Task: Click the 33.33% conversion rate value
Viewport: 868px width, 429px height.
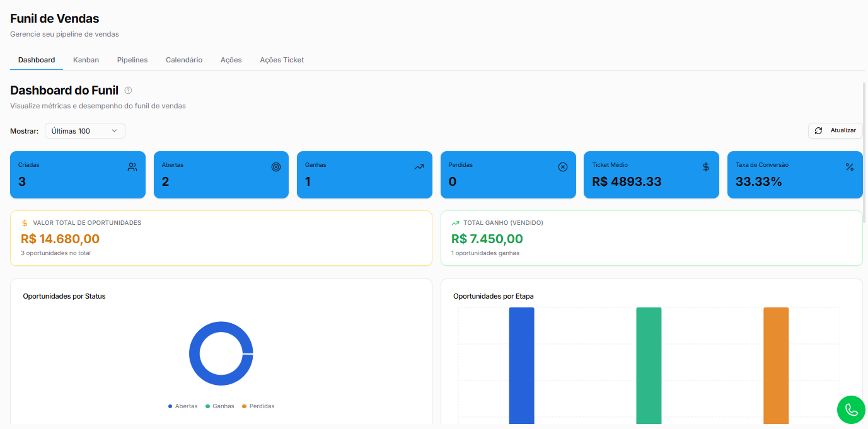Action: (x=758, y=182)
